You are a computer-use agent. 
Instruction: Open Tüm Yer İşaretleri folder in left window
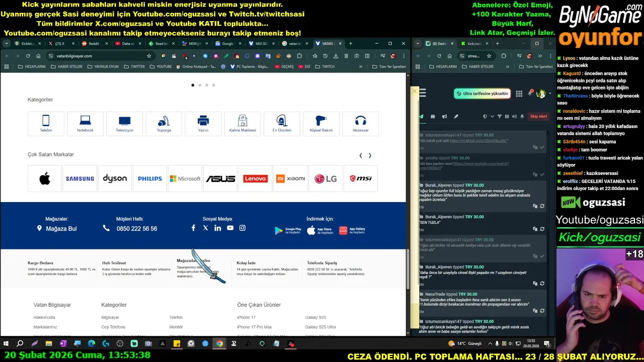388,66
